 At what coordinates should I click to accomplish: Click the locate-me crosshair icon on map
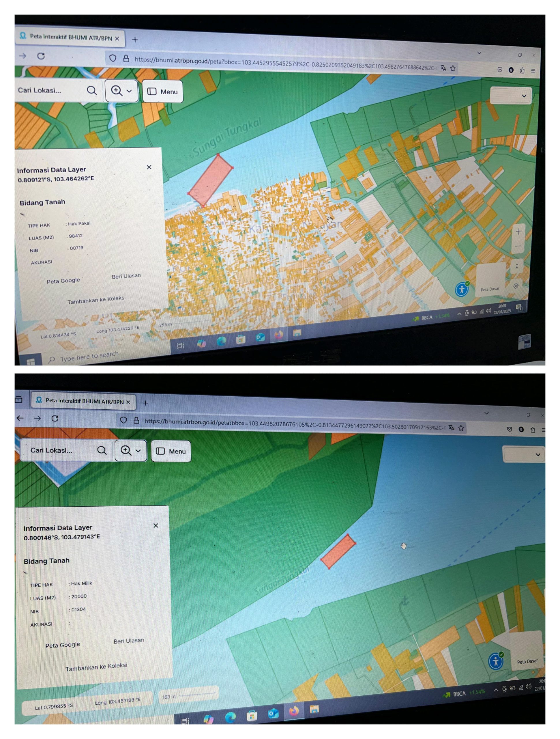[x=516, y=286]
